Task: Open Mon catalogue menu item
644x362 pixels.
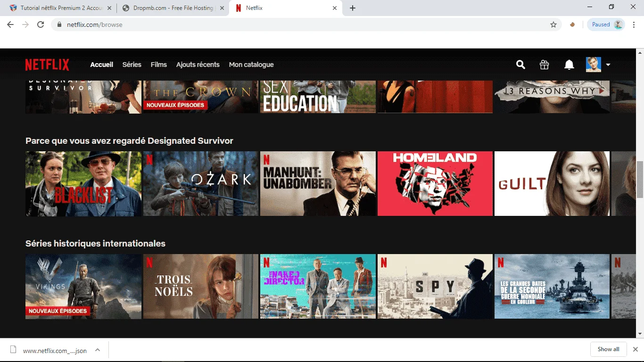Action: pyautogui.click(x=251, y=65)
